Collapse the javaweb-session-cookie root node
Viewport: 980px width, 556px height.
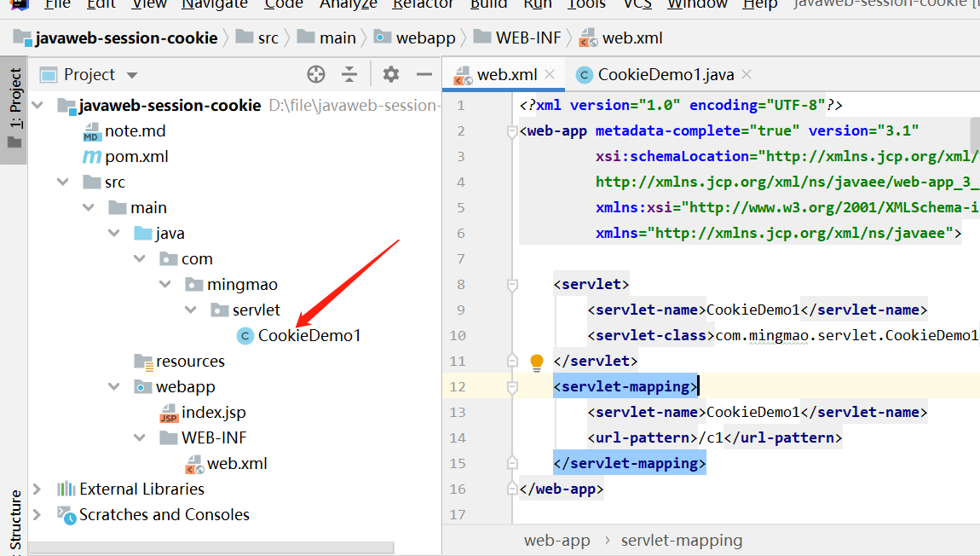point(37,105)
